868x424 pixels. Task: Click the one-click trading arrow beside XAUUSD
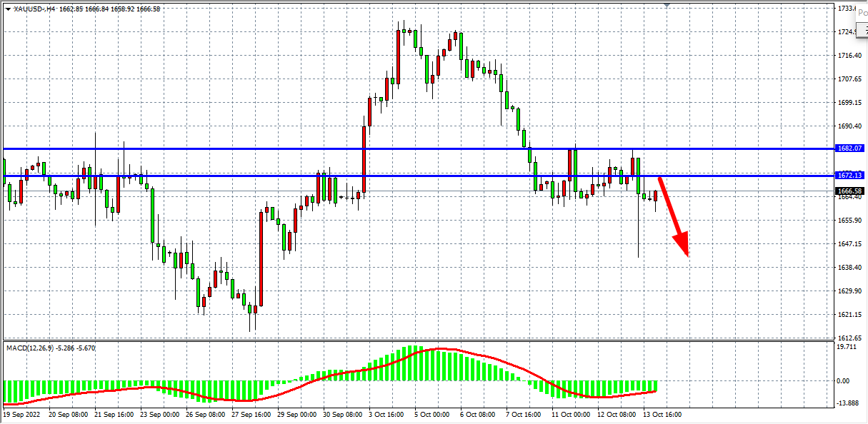point(7,9)
